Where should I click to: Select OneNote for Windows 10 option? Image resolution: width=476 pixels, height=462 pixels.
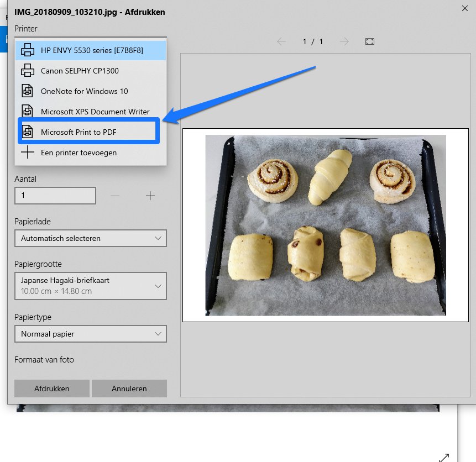(91, 91)
